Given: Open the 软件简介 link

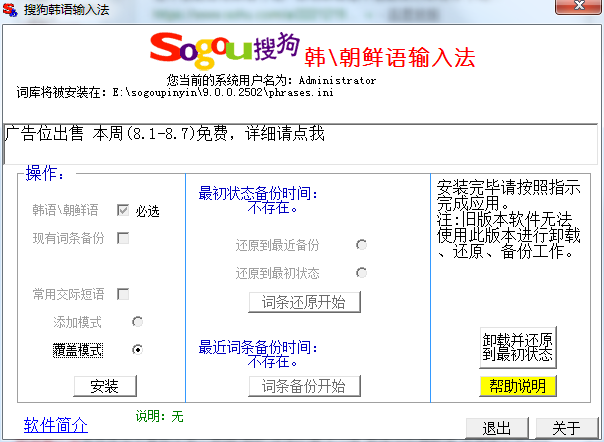Looking at the screenshot, I should tap(56, 425).
